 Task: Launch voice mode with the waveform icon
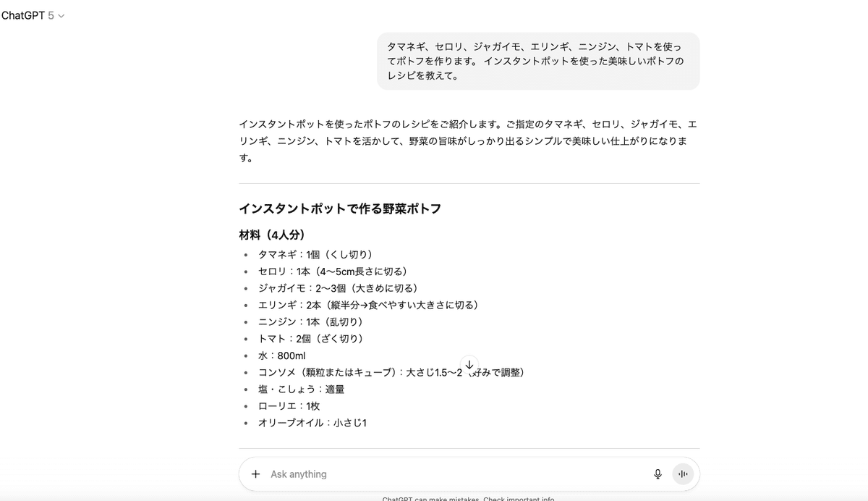(x=683, y=474)
